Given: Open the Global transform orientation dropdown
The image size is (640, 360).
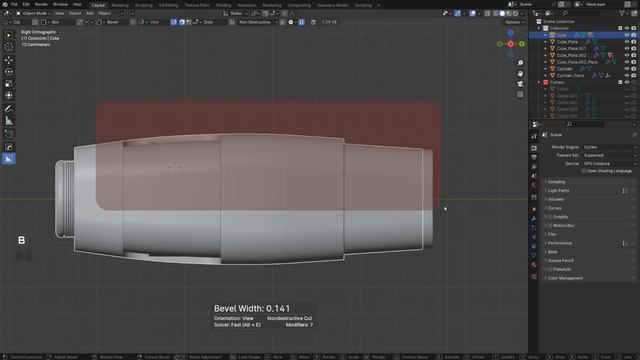Looking at the screenshot, I should (x=235, y=13).
